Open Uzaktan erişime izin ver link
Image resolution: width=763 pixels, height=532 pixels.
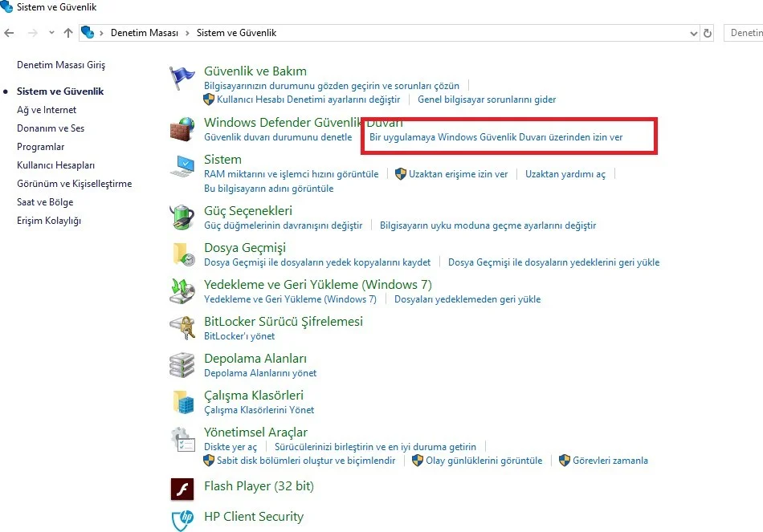pyautogui.click(x=458, y=174)
